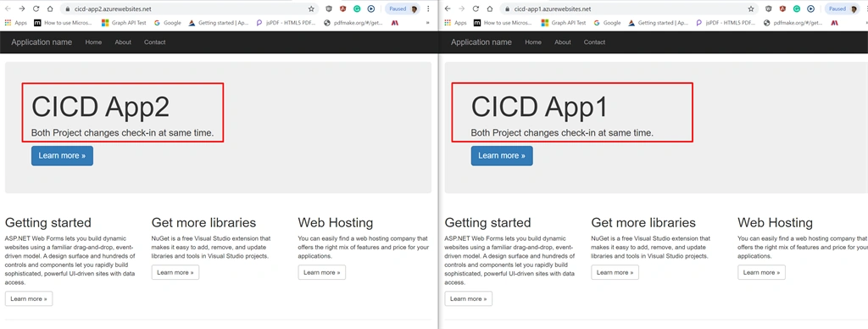868x329 pixels.
Task: Bookmark cicd-app1 page with star icon
Action: pyautogui.click(x=751, y=8)
